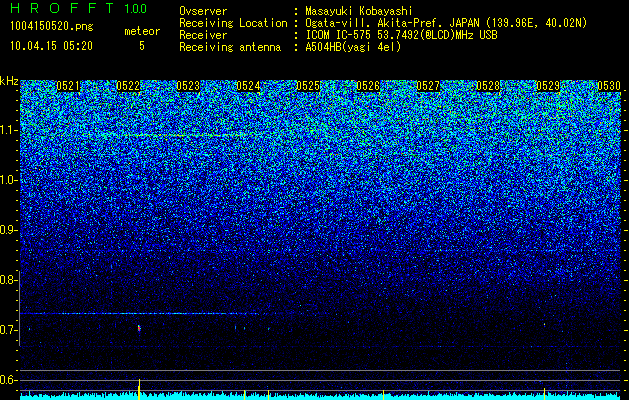
Task: Click the 0529 time marker
Action: 548,86
